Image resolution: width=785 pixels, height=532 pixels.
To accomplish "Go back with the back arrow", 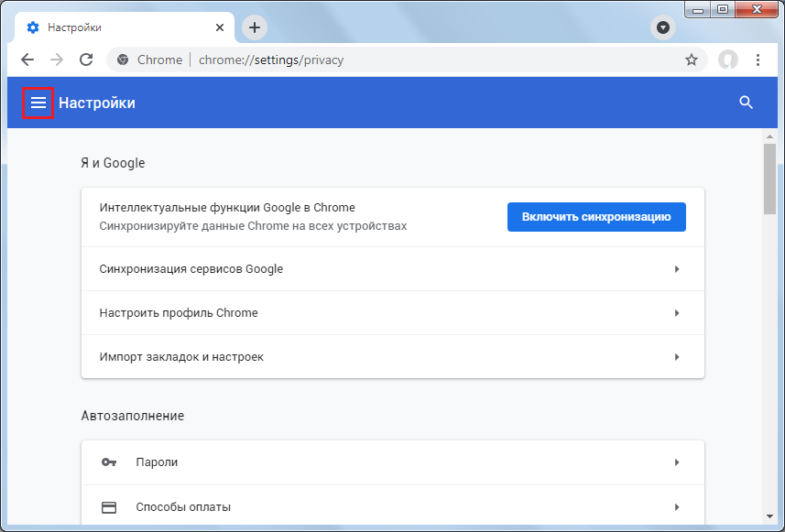I will click(x=27, y=60).
